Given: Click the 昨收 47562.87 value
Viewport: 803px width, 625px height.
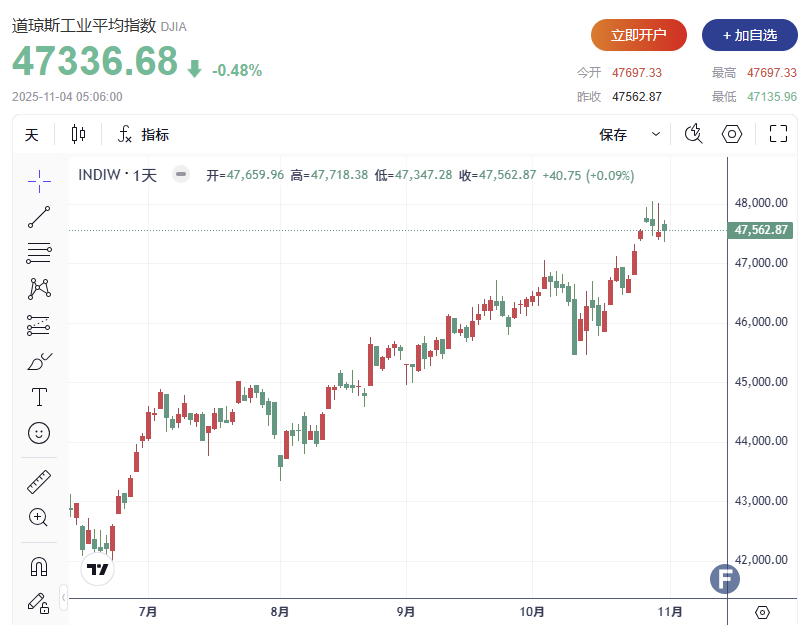Looking at the screenshot, I should 637,97.
